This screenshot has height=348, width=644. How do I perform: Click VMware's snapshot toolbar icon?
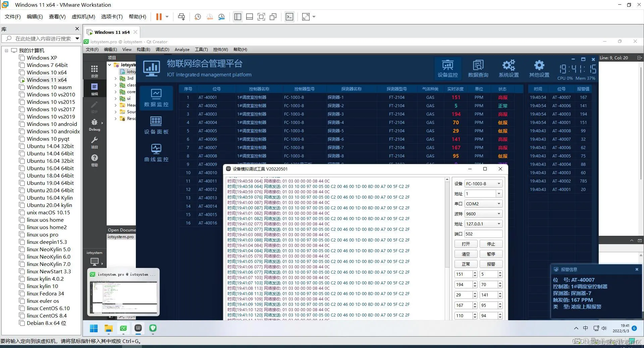198,16
